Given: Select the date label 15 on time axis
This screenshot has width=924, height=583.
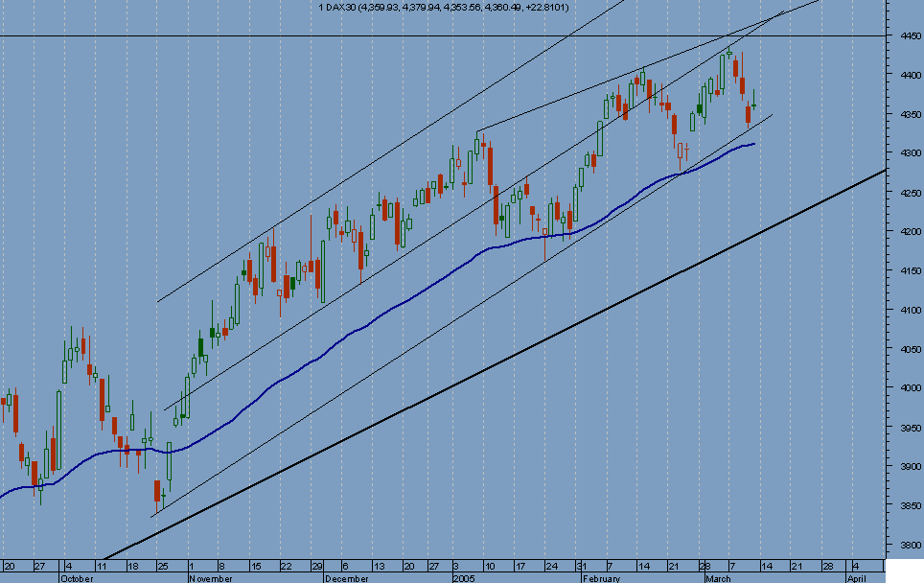Looking at the screenshot, I should coord(256,567).
